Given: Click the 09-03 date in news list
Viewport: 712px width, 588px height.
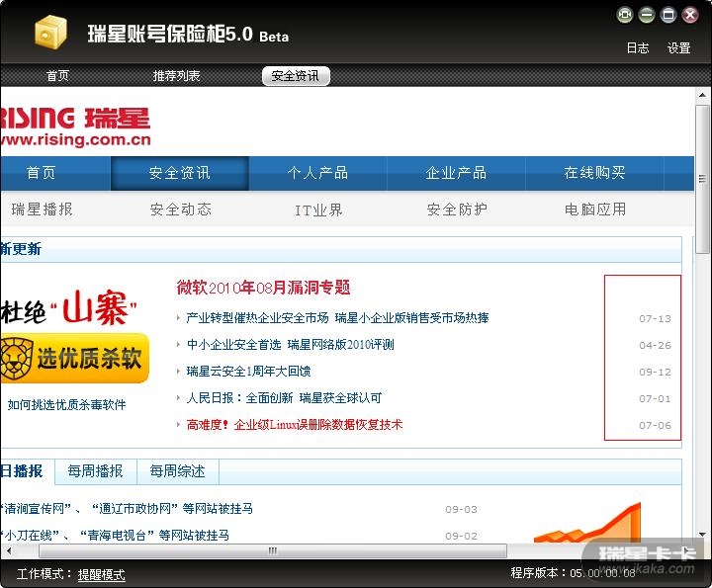Looking at the screenshot, I should pyautogui.click(x=461, y=510).
